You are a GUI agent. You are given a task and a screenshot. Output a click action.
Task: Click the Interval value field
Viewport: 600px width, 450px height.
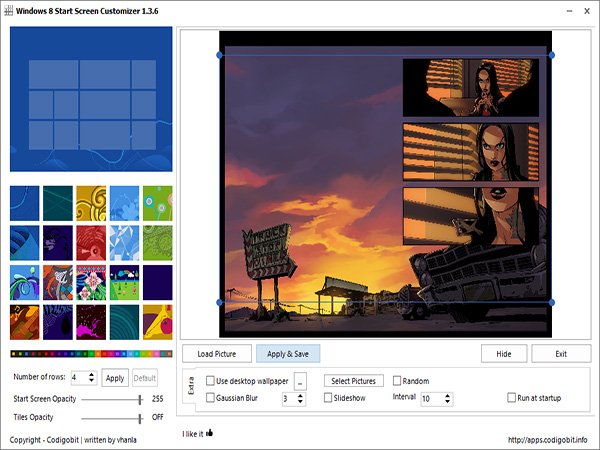tap(432, 399)
